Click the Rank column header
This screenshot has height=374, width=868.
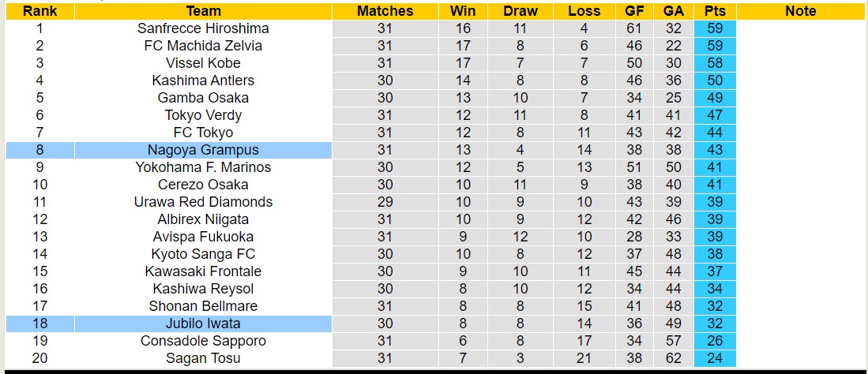(39, 11)
